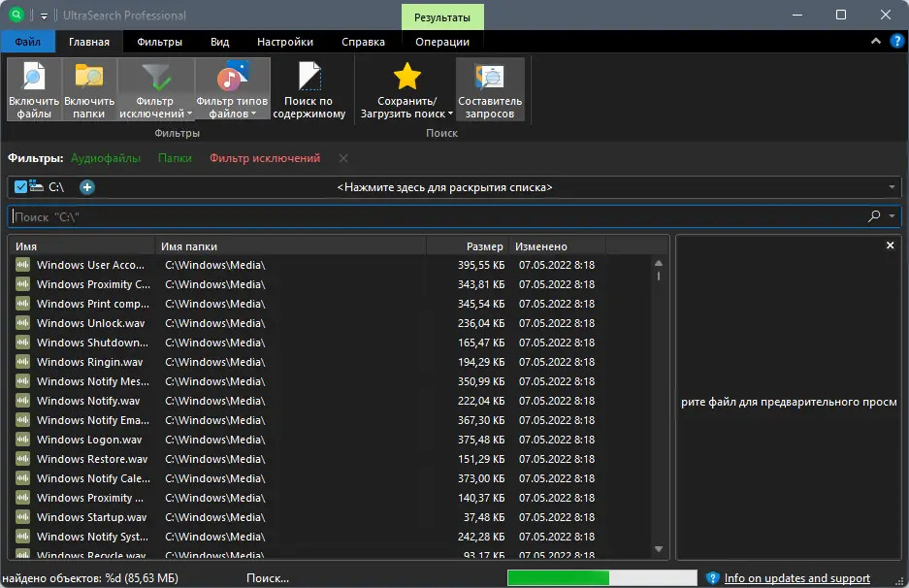Click the Аудиофайлы active filter
Screen dimensions: 909x588
pyautogui.click(x=106, y=158)
